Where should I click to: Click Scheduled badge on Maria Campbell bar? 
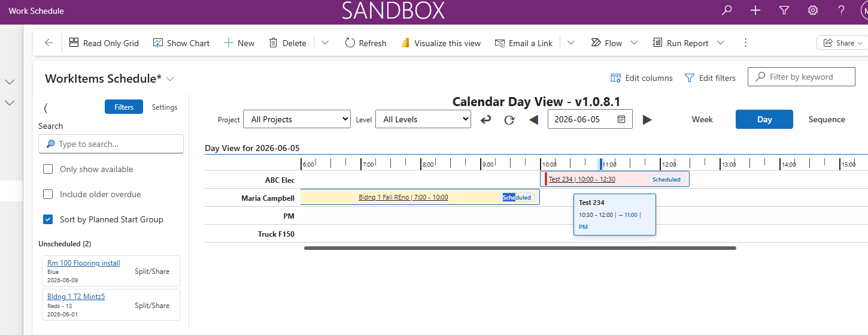point(517,197)
